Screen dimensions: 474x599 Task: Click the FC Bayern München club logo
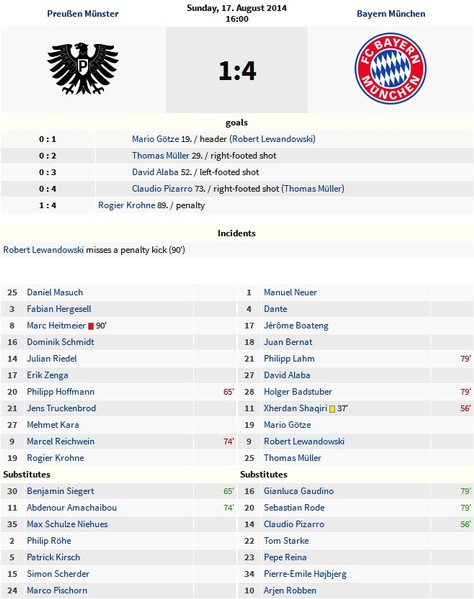coord(390,68)
